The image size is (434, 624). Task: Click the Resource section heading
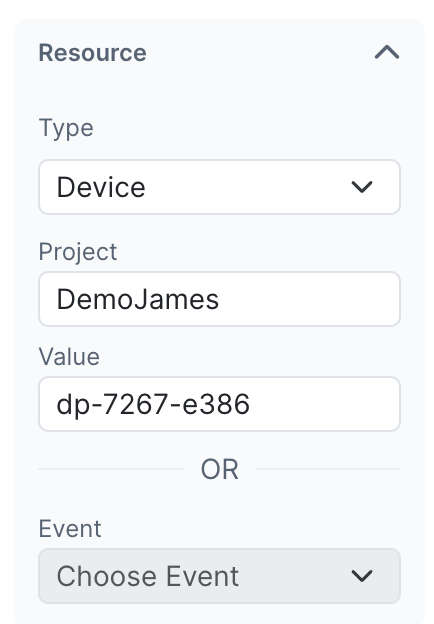[92, 53]
